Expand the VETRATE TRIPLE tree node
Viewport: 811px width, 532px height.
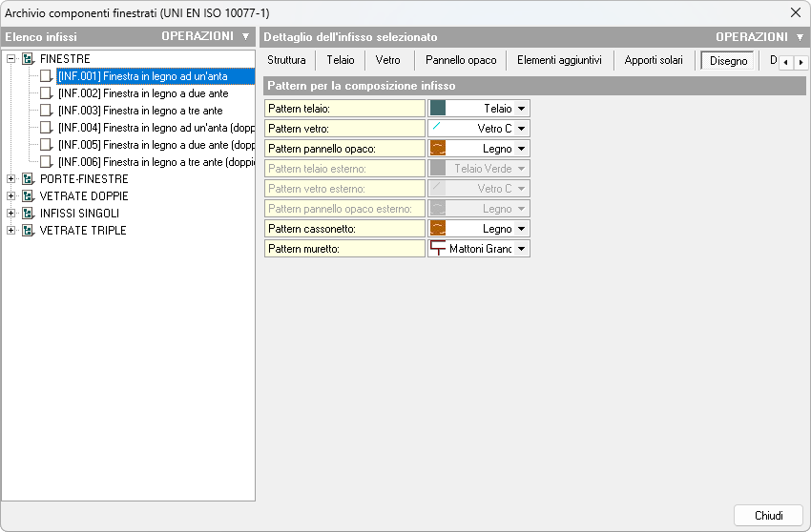(x=11, y=231)
